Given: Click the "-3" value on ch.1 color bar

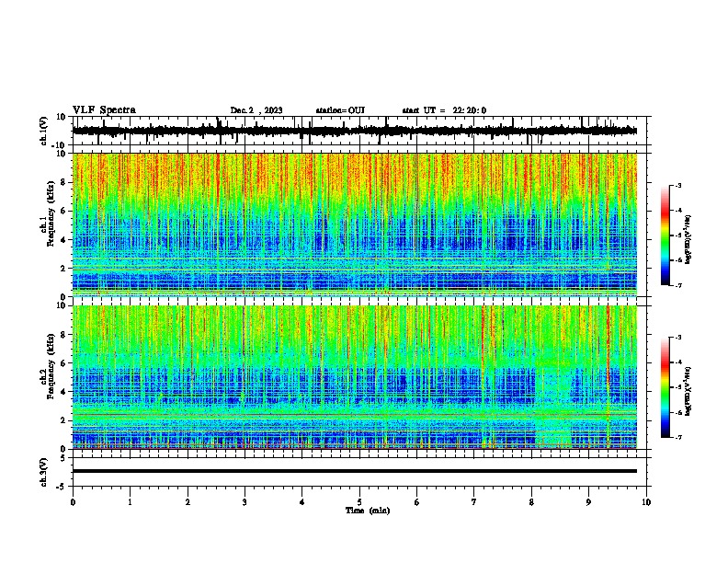Looking at the screenshot, I should tap(677, 185).
